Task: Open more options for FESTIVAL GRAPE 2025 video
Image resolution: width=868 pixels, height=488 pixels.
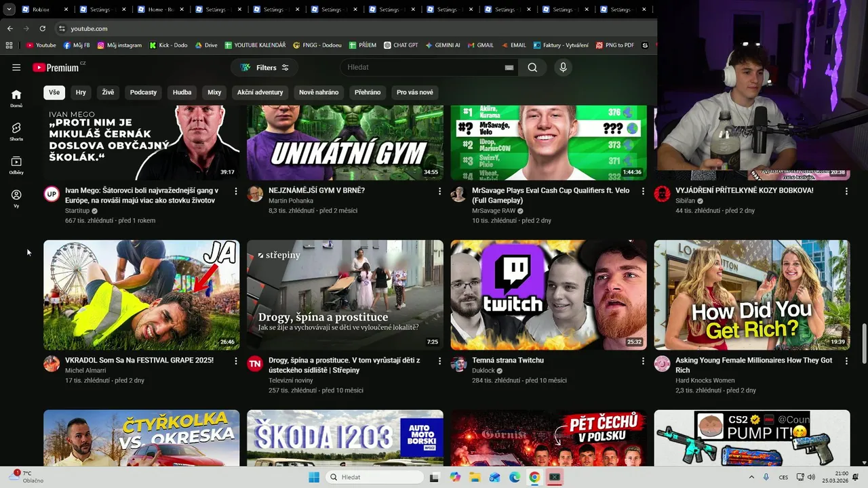Action: (236, 361)
